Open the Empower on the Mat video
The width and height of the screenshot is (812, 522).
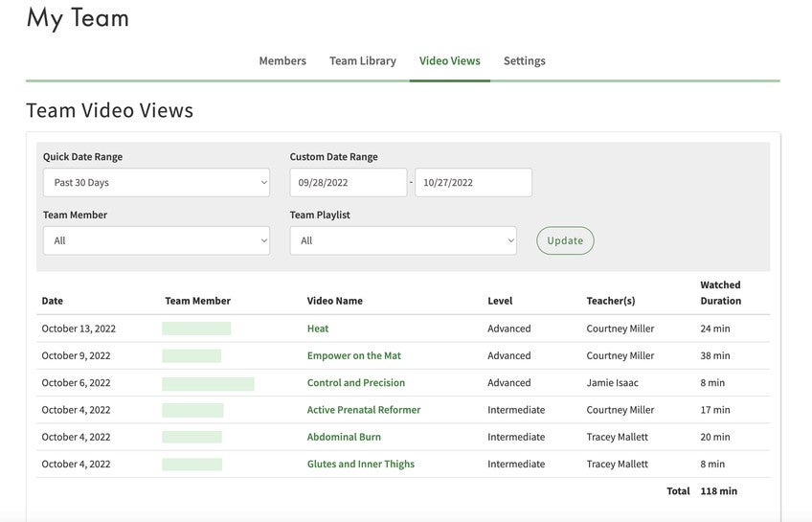pos(353,355)
